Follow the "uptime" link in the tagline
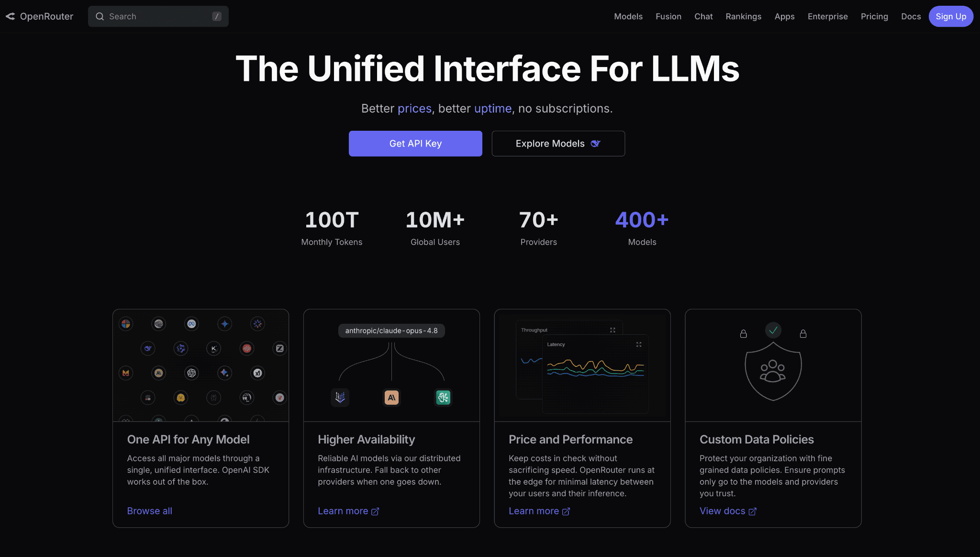This screenshot has height=557, width=980. (x=493, y=109)
